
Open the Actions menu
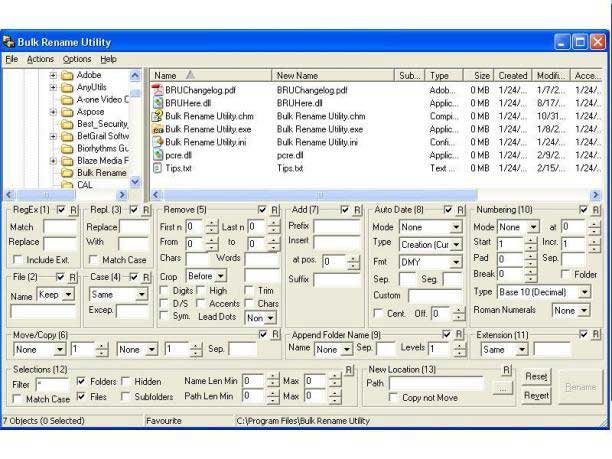click(x=40, y=59)
